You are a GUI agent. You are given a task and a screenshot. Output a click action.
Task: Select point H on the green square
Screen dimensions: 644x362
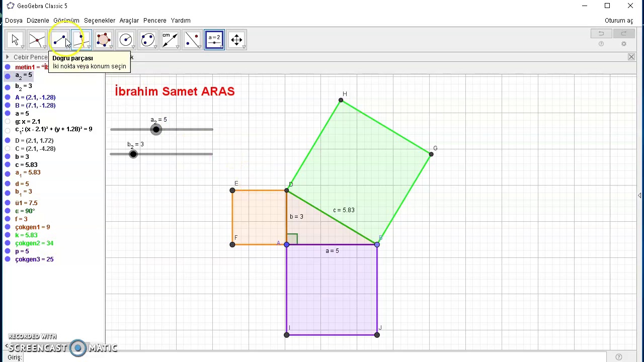click(341, 101)
